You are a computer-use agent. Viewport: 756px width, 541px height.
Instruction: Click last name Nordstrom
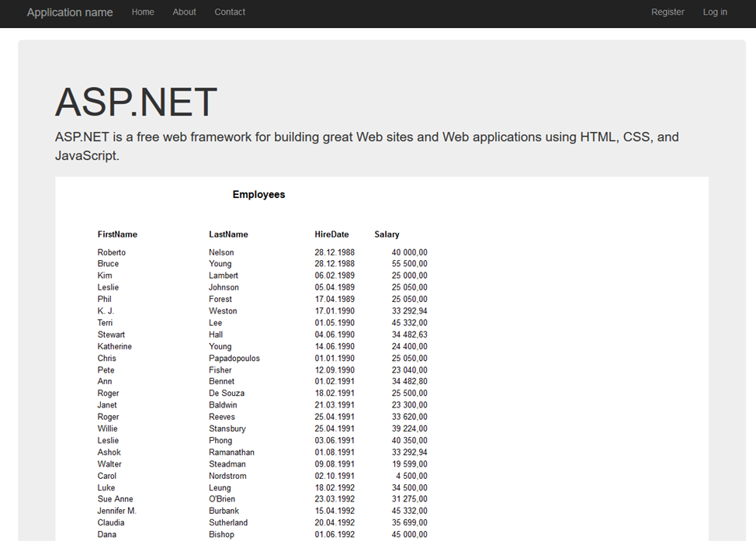click(227, 476)
